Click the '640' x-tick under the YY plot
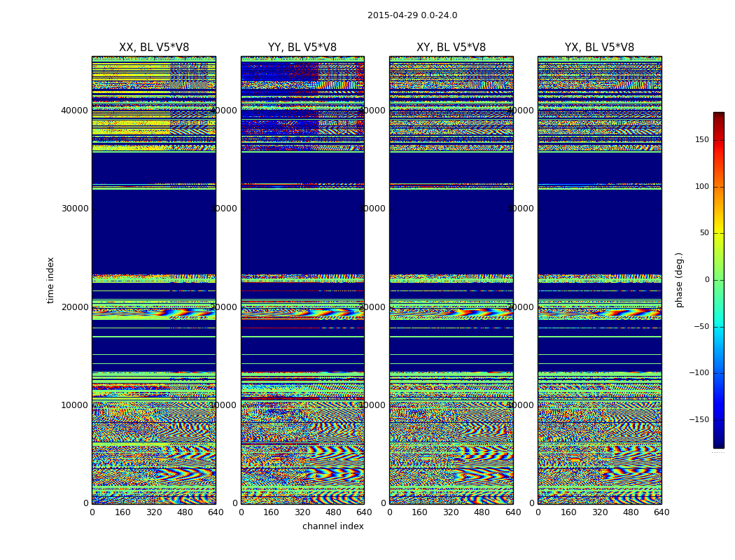The width and height of the screenshot is (735, 560). [364, 512]
